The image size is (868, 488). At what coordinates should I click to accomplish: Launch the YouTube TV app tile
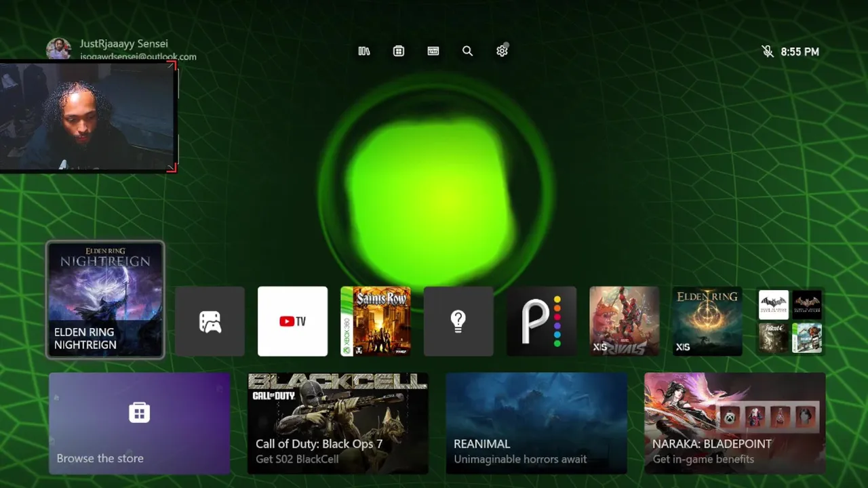(293, 321)
